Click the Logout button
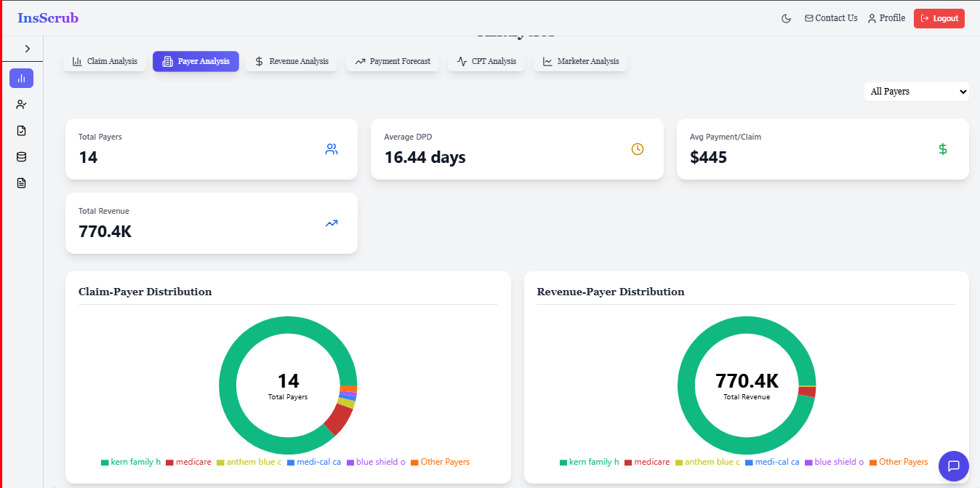This screenshot has width=980, height=488. click(939, 18)
